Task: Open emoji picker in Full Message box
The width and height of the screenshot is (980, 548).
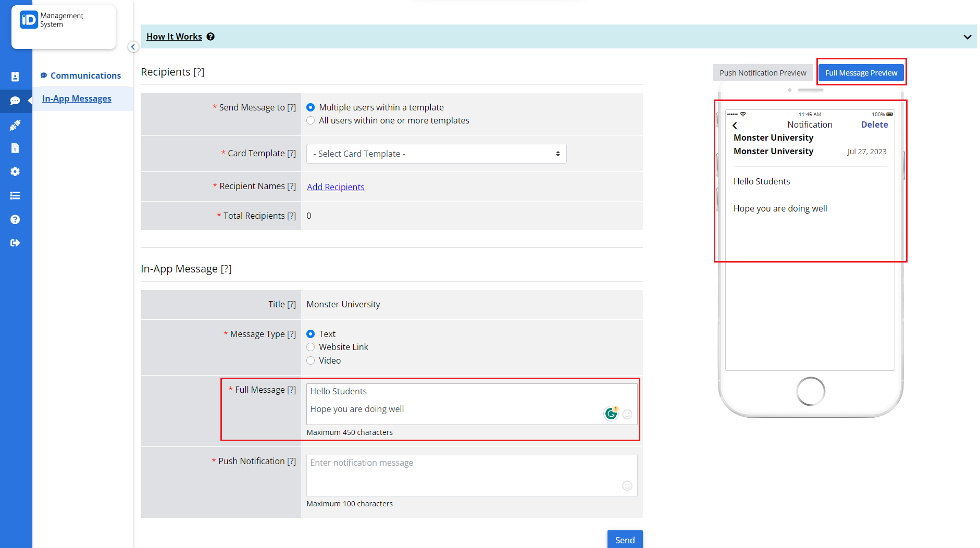Action: pyautogui.click(x=627, y=414)
